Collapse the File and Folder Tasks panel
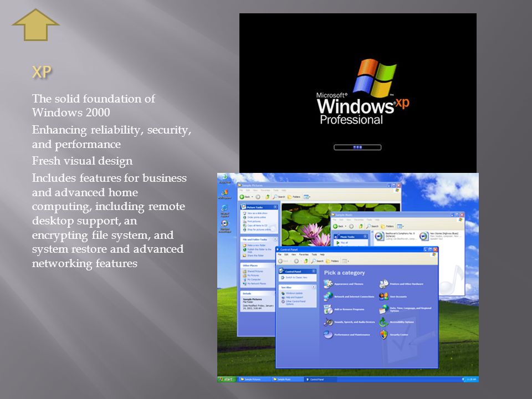Image resolution: width=532 pixels, height=399 pixels. (275, 239)
